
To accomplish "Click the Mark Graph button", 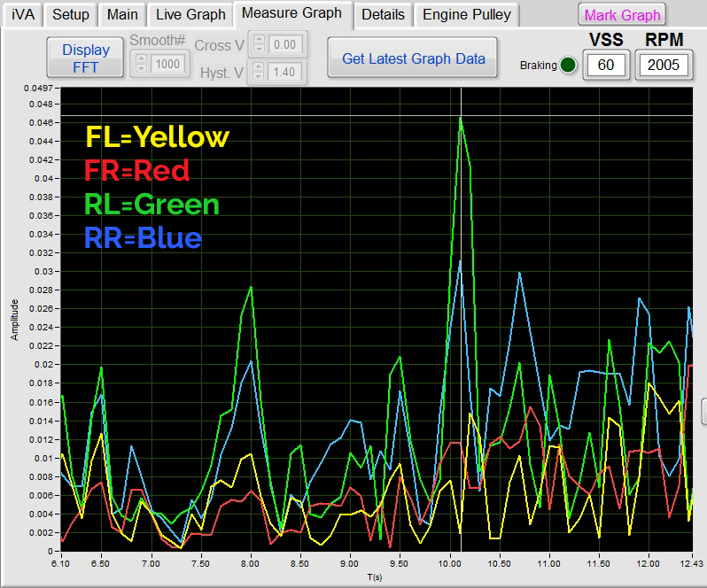I will pyautogui.click(x=622, y=15).
